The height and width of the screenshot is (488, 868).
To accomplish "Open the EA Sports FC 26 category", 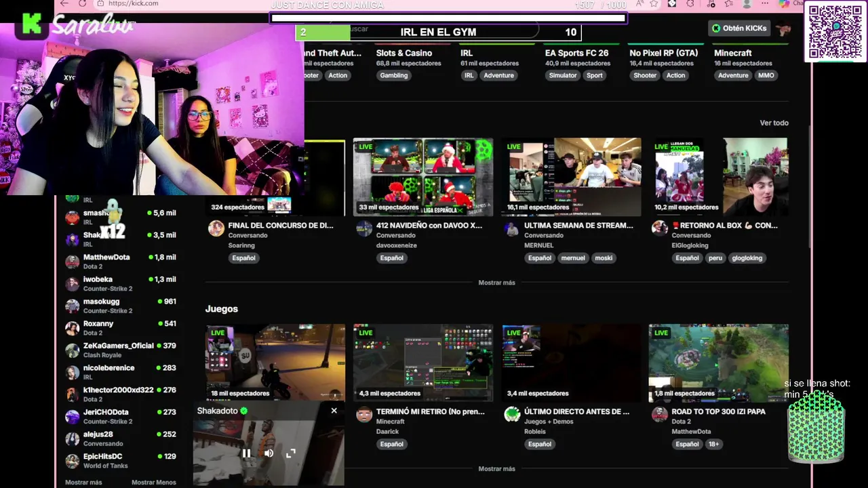I will pyautogui.click(x=576, y=53).
